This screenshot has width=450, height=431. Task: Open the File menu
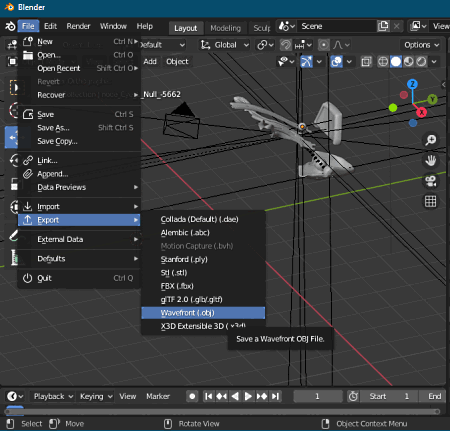click(28, 26)
